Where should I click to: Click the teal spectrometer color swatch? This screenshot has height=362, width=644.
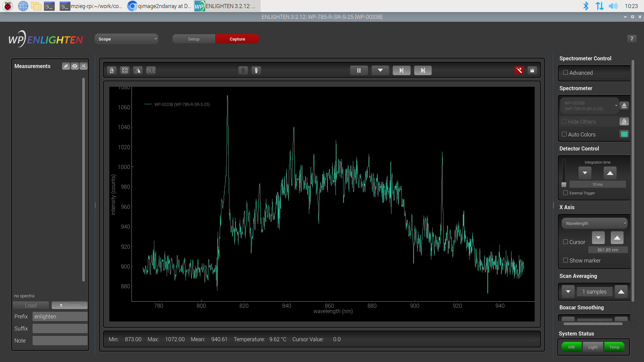(624, 134)
